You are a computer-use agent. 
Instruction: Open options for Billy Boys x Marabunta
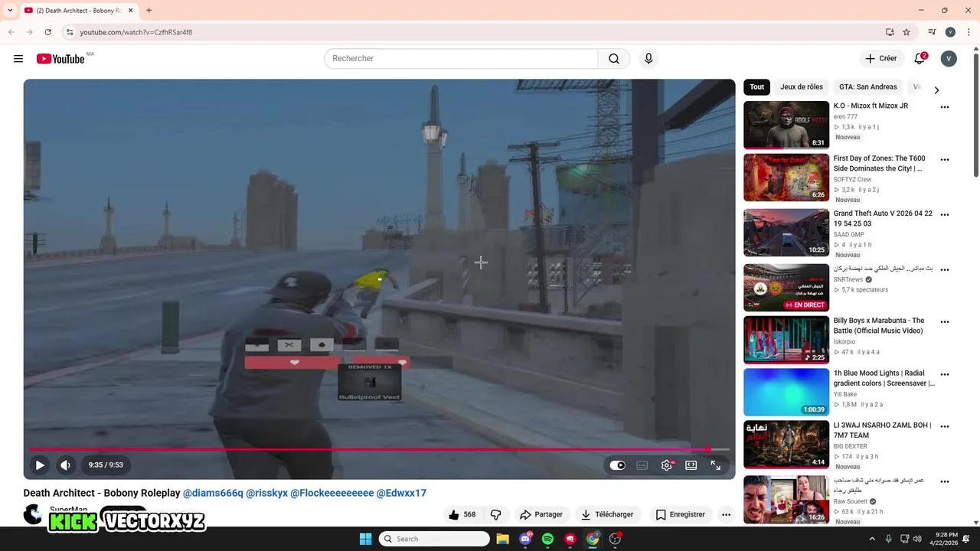[x=944, y=323]
